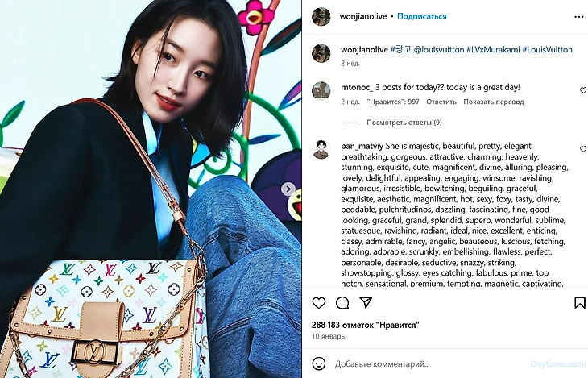Open the #LouisVuitton hashtag
Screen dimensions: 588x378
pos(548,49)
